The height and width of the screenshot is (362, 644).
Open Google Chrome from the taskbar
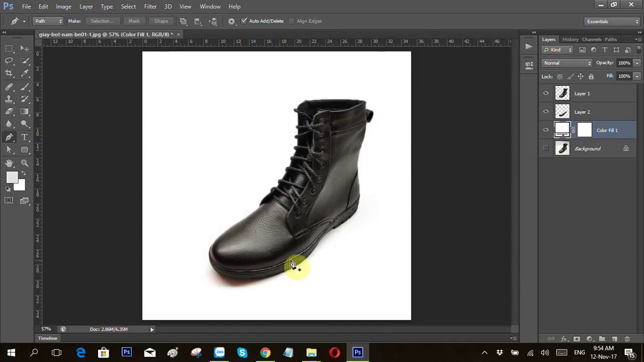tap(265, 352)
